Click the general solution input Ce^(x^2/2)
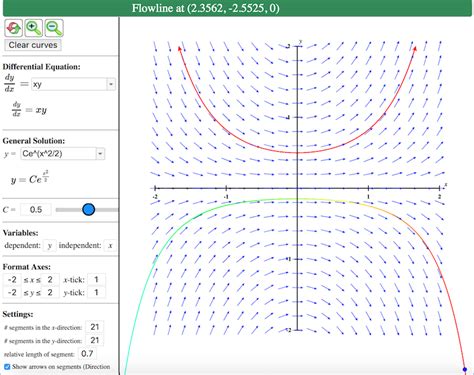The image size is (474, 375). [58, 154]
